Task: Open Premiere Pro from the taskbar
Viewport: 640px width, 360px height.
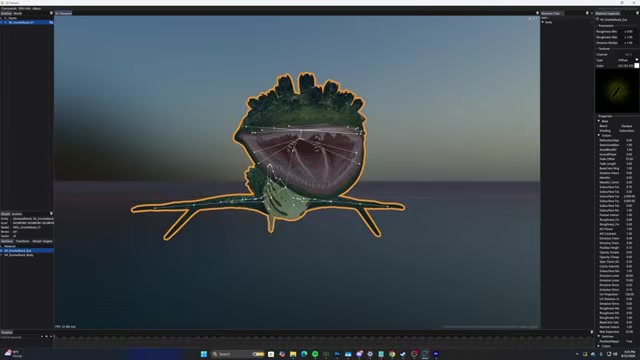Action: (x=436, y=354)
